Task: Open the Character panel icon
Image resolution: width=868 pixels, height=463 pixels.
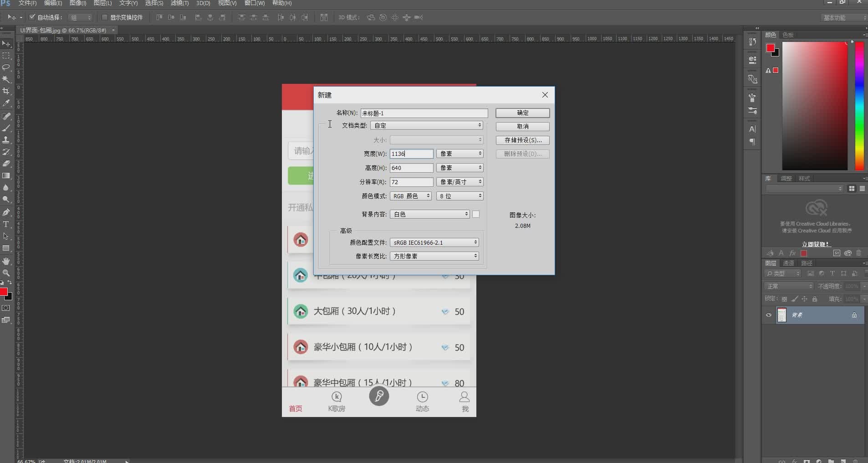Action: [752, 129]
